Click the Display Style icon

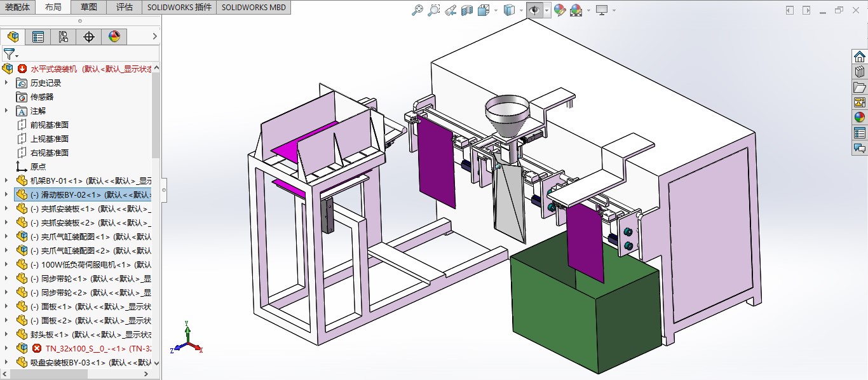click(509, 10)
